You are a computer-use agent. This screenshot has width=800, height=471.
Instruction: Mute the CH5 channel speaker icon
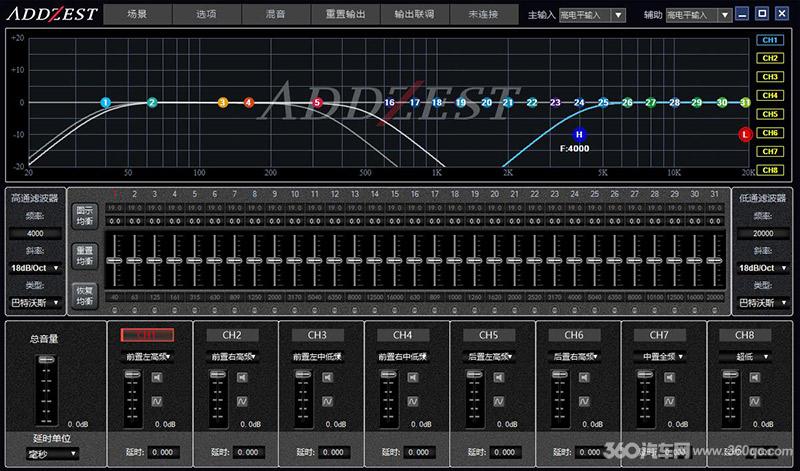pyautogui.click(x=498, y=378)
